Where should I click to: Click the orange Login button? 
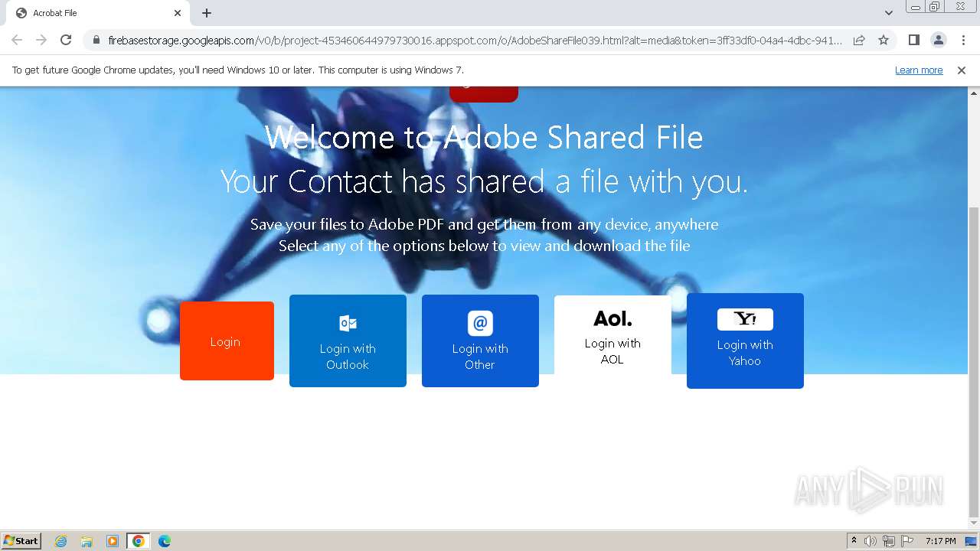[x=227, y=341]
